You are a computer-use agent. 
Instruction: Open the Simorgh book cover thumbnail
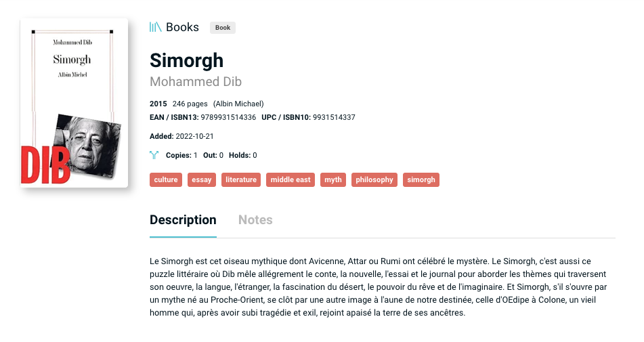point(74,103)
